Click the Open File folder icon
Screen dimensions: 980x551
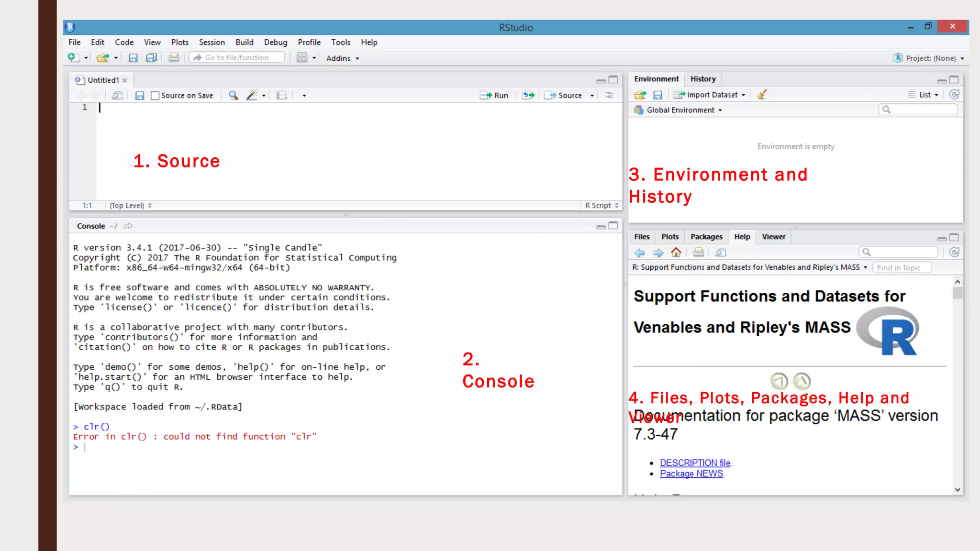click(102, 58)
